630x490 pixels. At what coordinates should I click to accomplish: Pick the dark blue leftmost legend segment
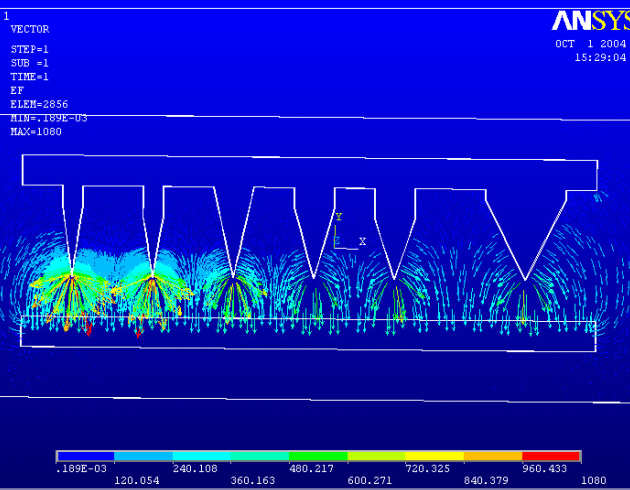coord(86,456)
